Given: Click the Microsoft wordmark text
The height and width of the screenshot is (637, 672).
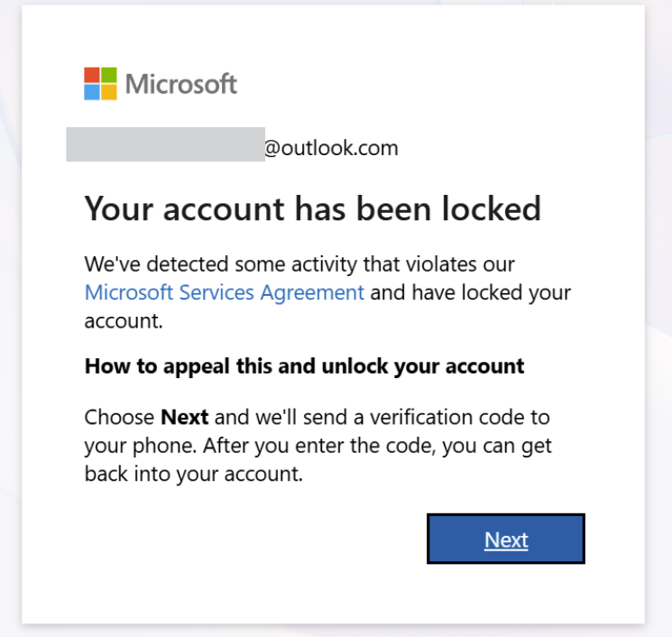Looking at the screenshot, I should 181,84.
